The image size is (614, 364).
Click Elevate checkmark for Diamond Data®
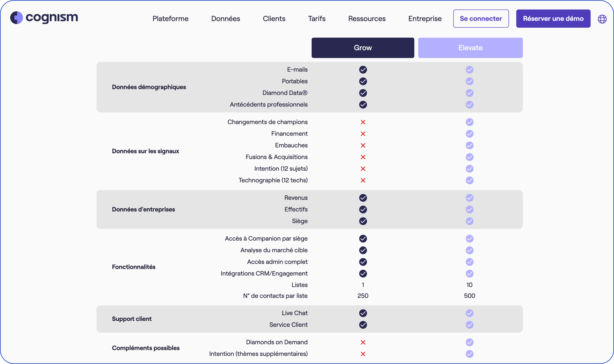pos(469,93)
